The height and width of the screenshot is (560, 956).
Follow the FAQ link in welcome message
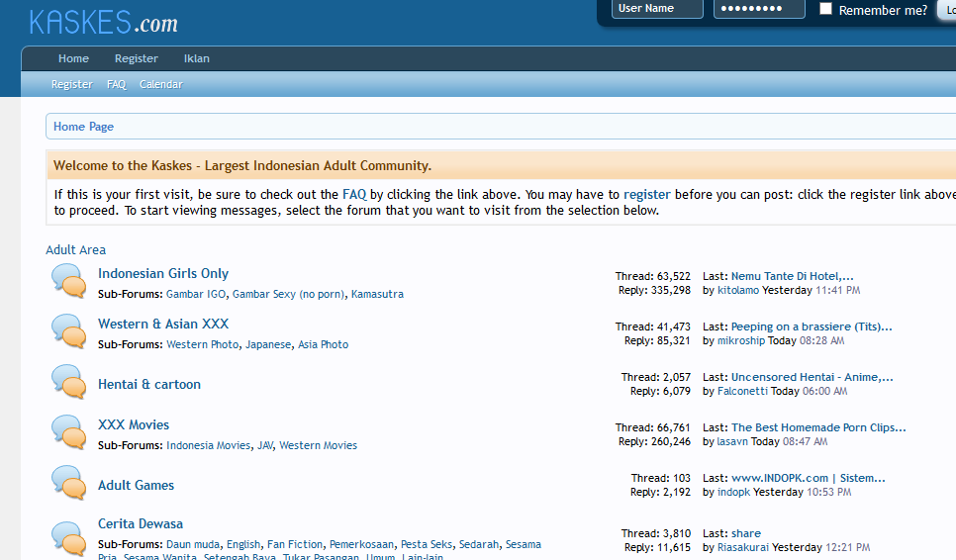[x=354, y=194]
